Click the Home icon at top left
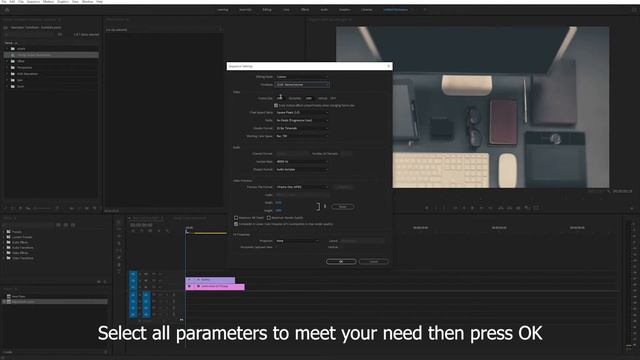 (7, 10)
